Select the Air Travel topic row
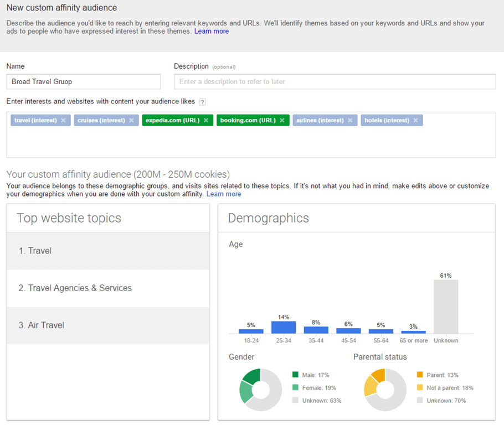The height and width of the screenshot is (425, 504). click(108, 325)
